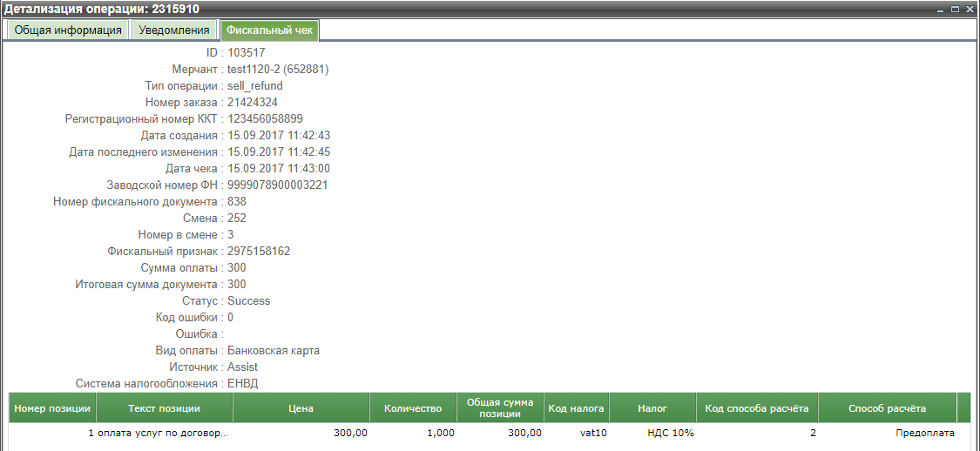Select the row cell 'оплата услуг по договор...'
Viewport: 980px width, 451px height.
[x=163, y=433]
